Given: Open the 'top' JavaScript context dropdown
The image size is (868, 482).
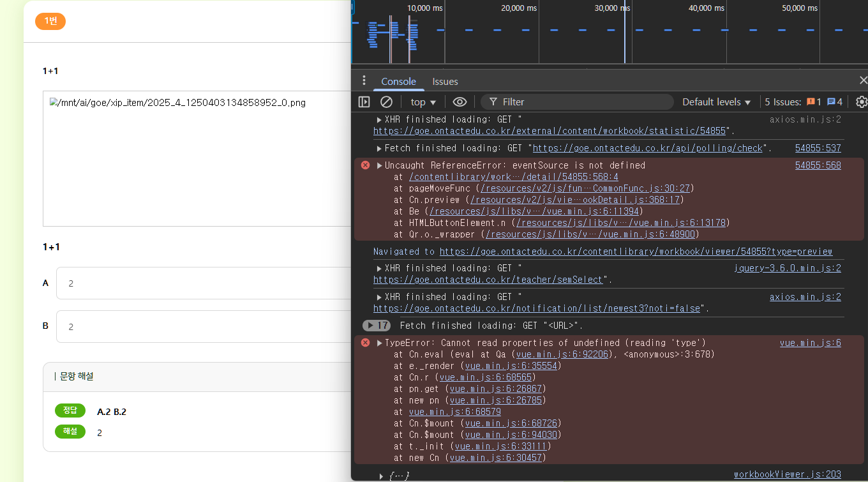Looking at the screenshot, I should (423, 102).
